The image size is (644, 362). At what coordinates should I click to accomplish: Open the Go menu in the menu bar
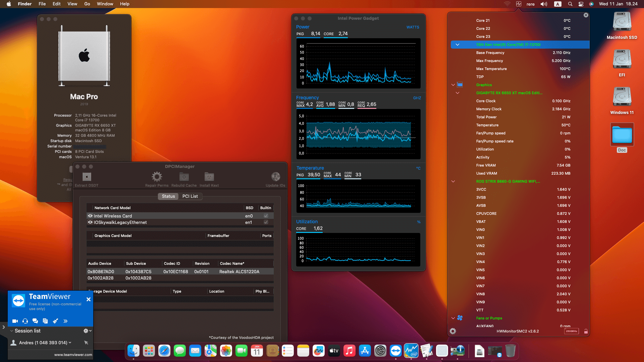coord(87,4)
